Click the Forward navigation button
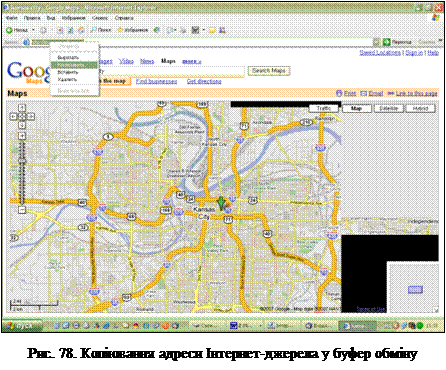This screenshot has width=446, height=370. click(x=43, y=30)
